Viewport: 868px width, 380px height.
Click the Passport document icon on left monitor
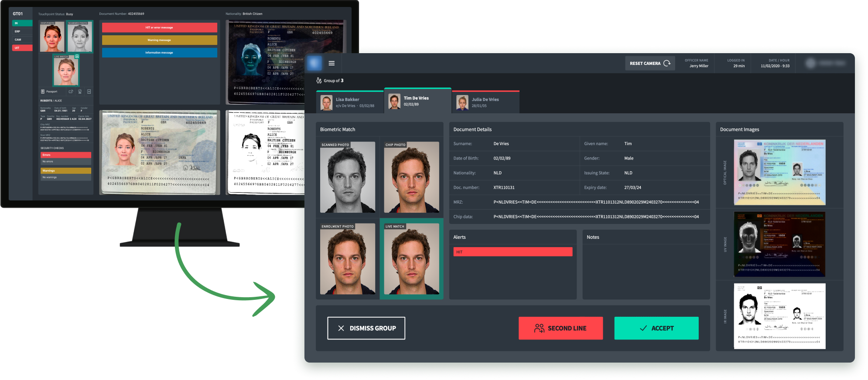point(43,92)
